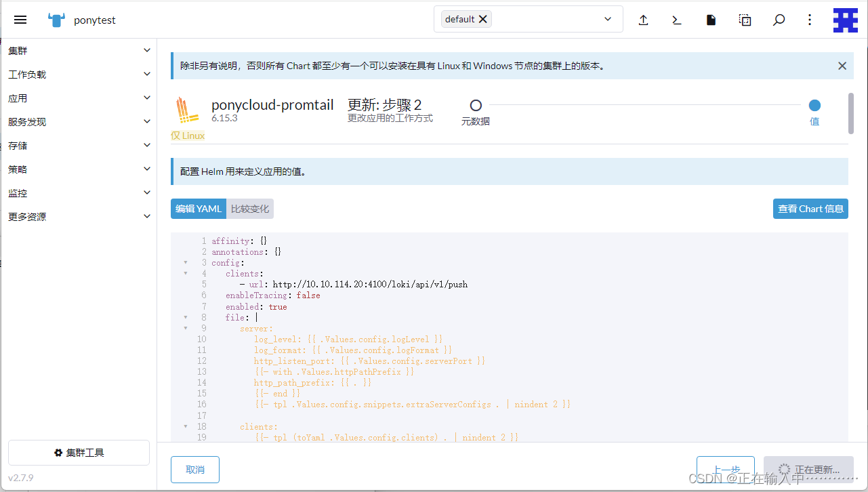Click the 查看 Chart 信息 button

pos(810,209)
